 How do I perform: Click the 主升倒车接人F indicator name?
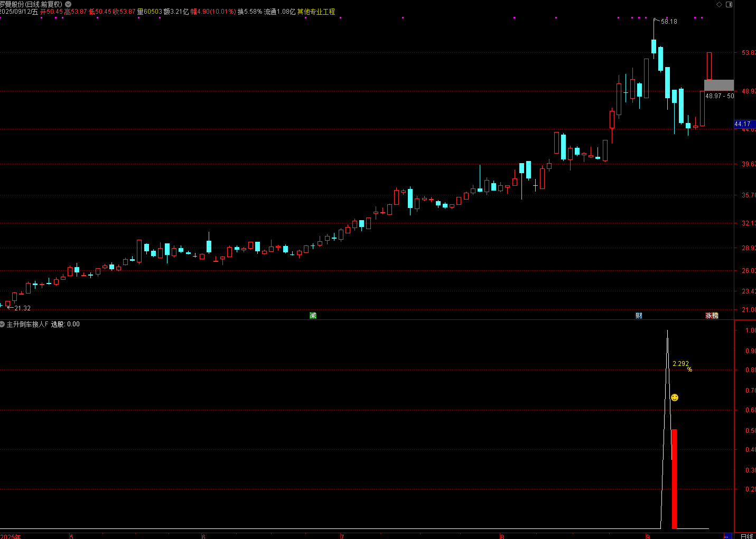(27, 324)
